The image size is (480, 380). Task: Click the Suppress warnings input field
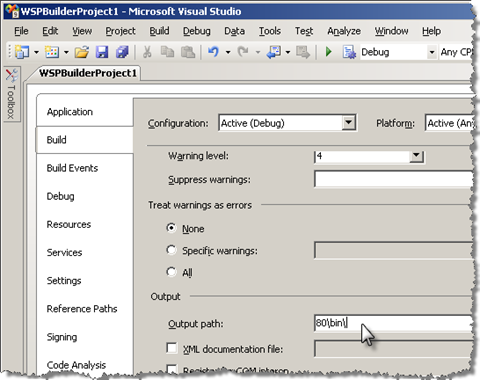coord(393,179)
